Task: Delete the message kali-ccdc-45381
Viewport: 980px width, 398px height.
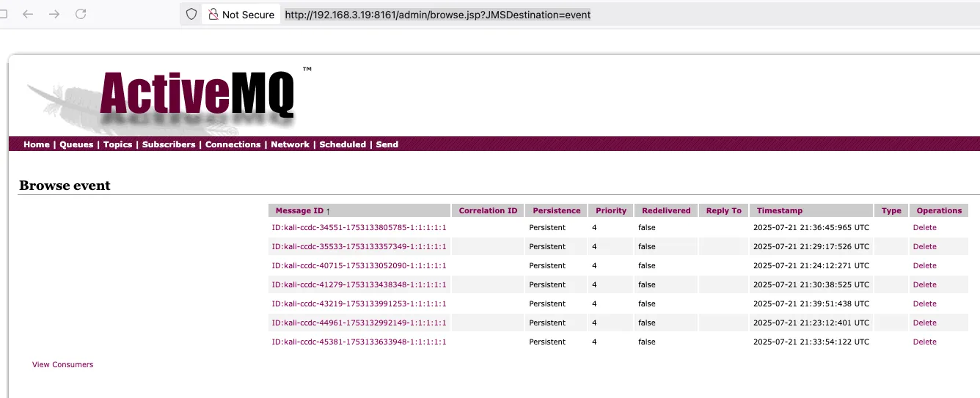Action: (924, 342)
